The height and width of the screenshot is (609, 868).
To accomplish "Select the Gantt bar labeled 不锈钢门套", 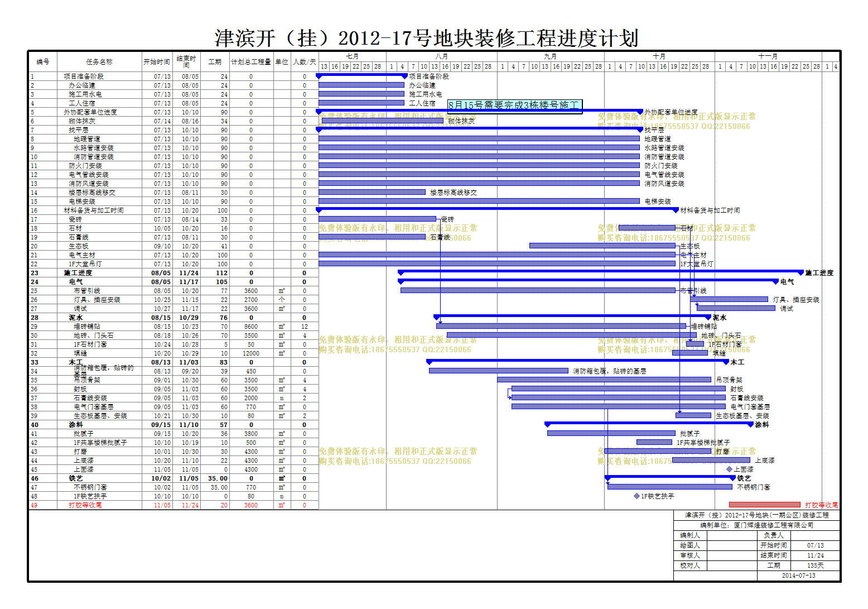I will click(x=670, y=487).
